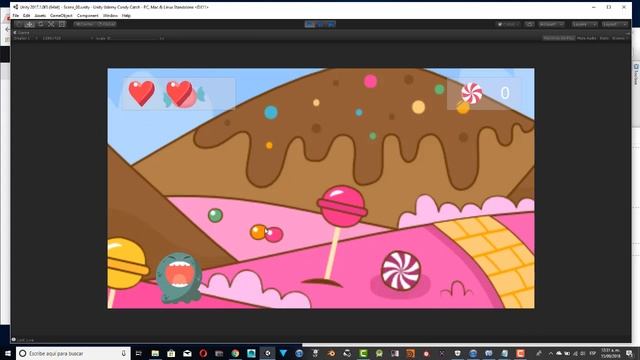Open the File menu
The height and width of the screenshot is (360, 640).
click(16, 16)
